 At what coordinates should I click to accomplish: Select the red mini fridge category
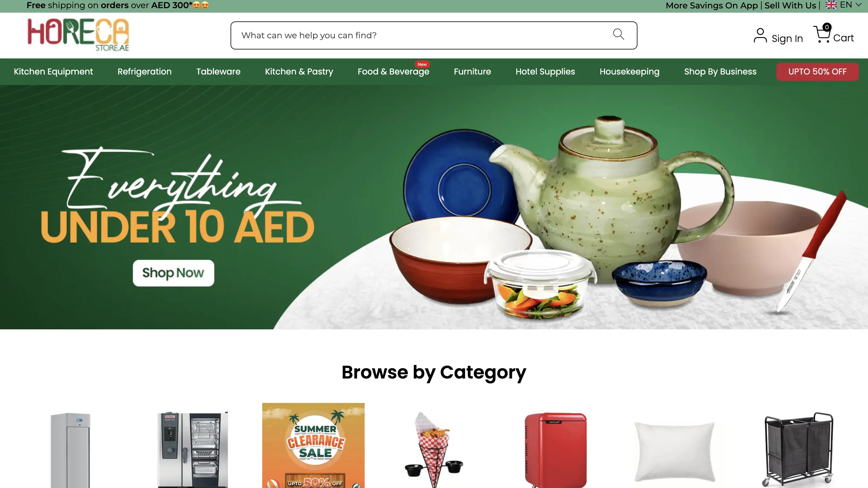pyautogui.click(x=555, y=450)
